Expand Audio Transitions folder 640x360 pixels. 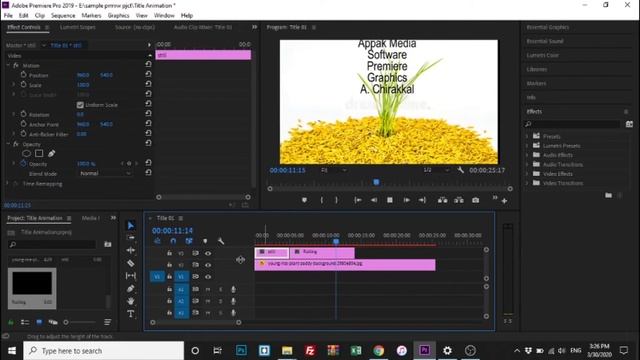(527, 164)
